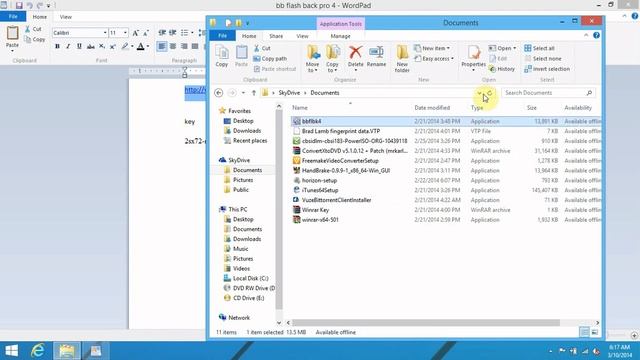Viewport: 640px width, 360px height.
Task: Click WordPad text highlight color button
Action: [125, 47]
